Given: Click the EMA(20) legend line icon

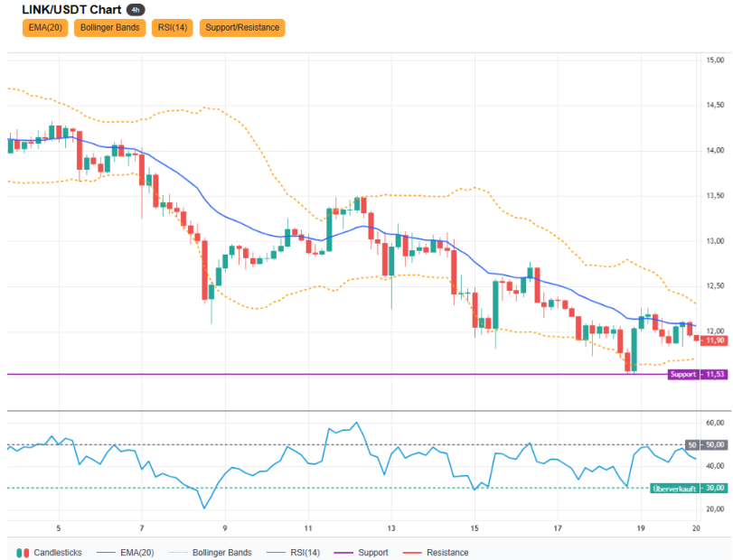Looking at the screenshot, I should (x=106, y=553).
